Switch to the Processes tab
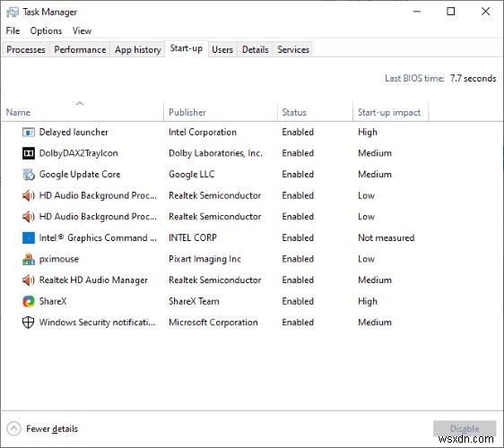 (x=26, y=49)
